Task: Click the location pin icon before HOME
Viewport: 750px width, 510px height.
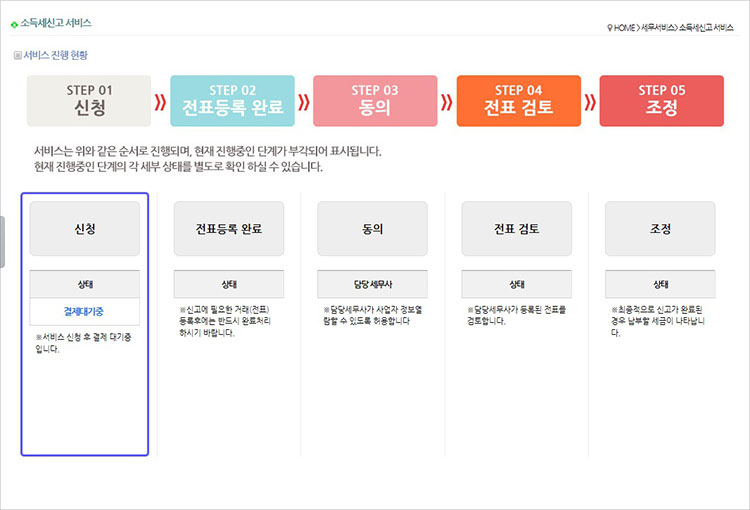Action: [610, 27]
